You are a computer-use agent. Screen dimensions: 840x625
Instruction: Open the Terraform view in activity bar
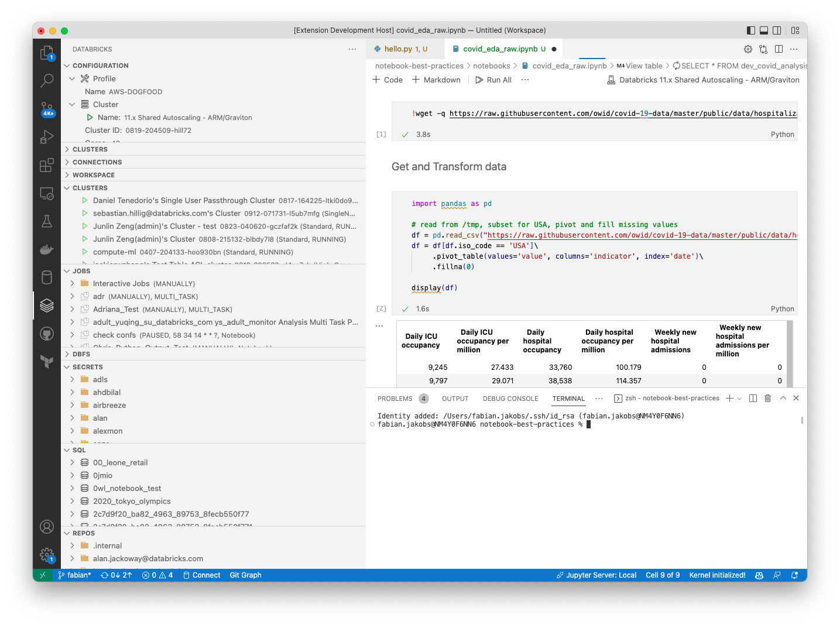47,362
